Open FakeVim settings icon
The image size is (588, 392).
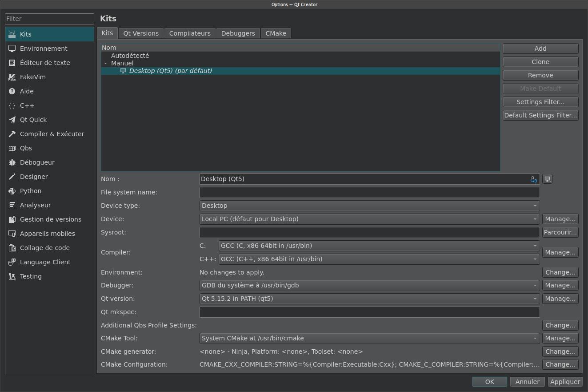point(12,77)
